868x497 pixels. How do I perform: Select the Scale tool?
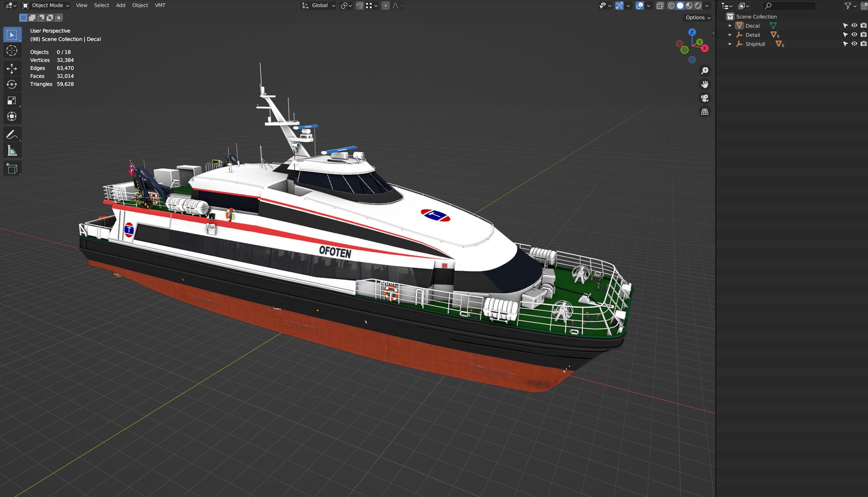[12, 100]
